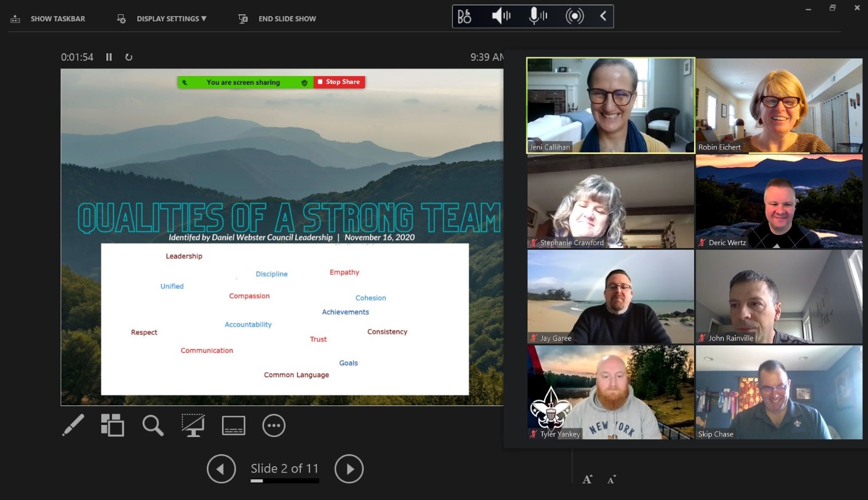Click muted mic icon beside Jay Garee
The height and width of the screenshot is (500, 868).
coord(534,338)
